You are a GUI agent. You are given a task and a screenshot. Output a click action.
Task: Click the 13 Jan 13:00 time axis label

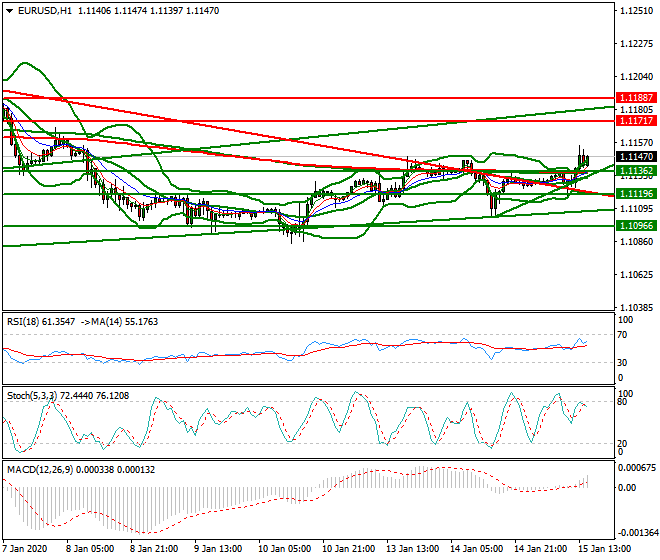[413, 549]
